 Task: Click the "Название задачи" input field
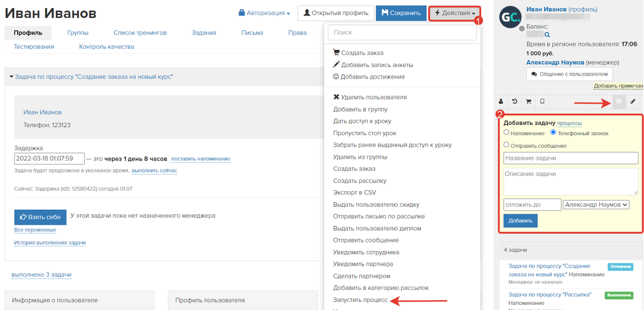[571, 158]
